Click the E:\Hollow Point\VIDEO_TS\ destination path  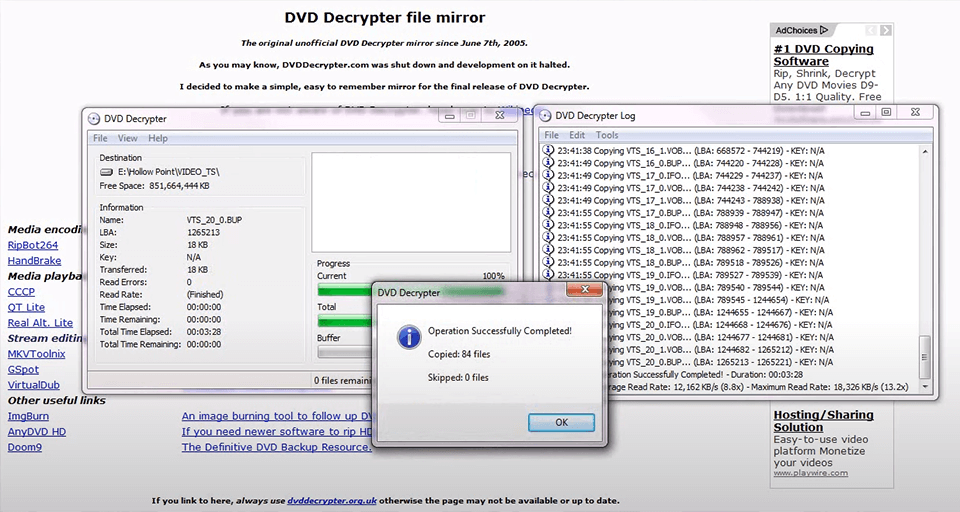point(168,172)
